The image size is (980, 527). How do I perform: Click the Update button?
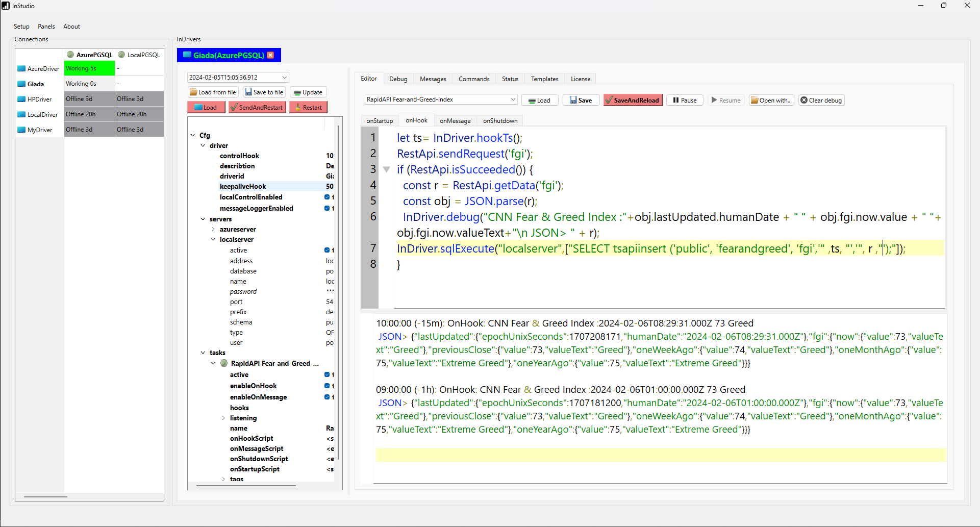coord(308,92)
